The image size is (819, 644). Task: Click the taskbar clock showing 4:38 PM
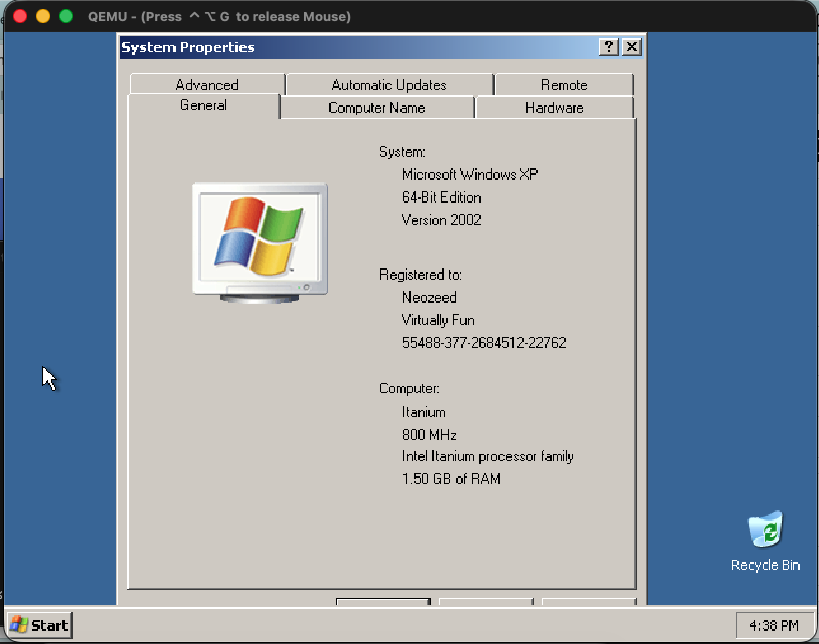click(774, 625)
